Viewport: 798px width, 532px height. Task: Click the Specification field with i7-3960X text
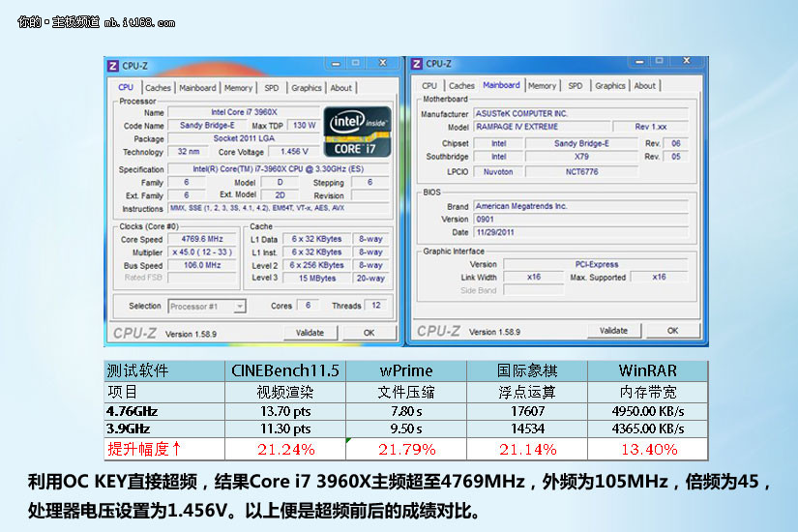tap(279, 169)
